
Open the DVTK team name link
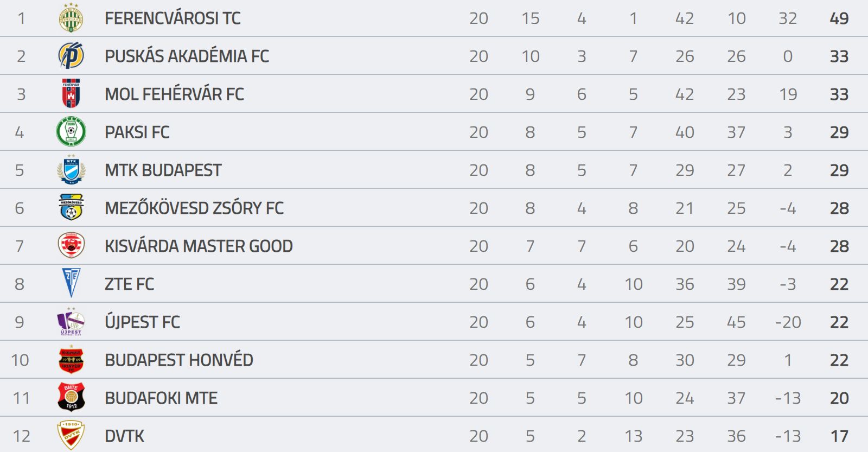(124, 436)
